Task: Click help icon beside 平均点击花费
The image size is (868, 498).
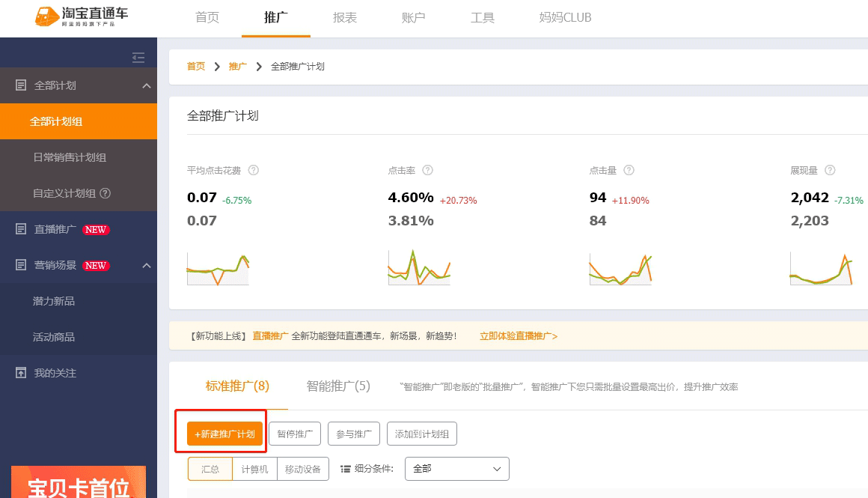Action: click(254, 170)
